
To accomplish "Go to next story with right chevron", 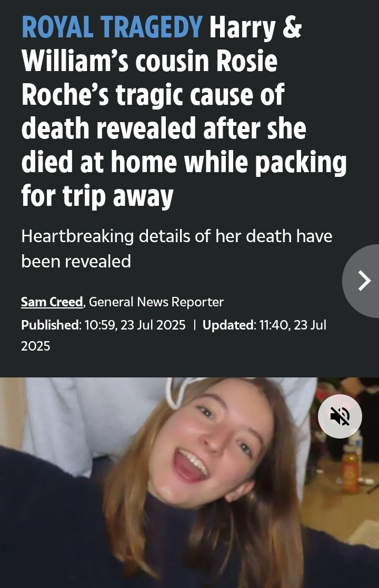I will click(x=361, y=281).
